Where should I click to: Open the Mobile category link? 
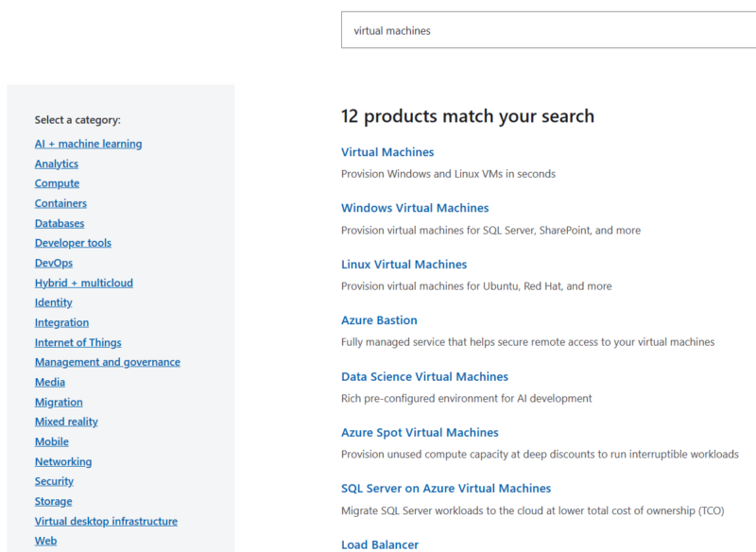52,442
